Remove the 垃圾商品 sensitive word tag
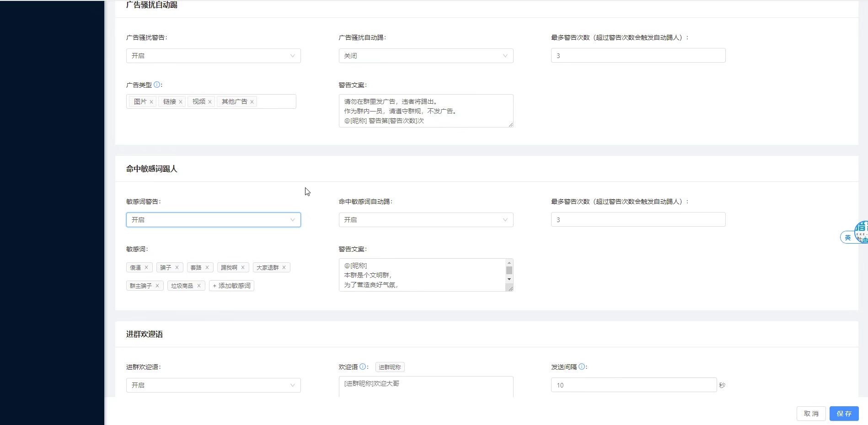The image size is (868, 425). [199, 286]
